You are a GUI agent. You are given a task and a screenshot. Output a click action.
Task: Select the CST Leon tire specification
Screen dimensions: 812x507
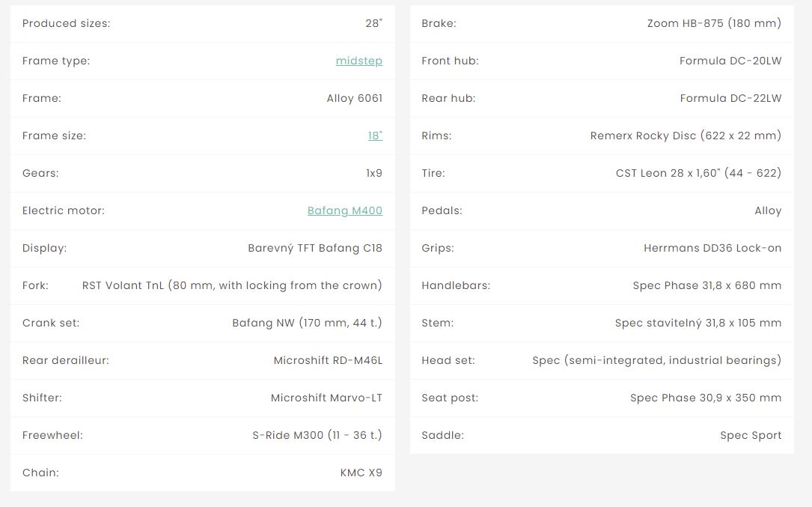(x=698, y=173)
